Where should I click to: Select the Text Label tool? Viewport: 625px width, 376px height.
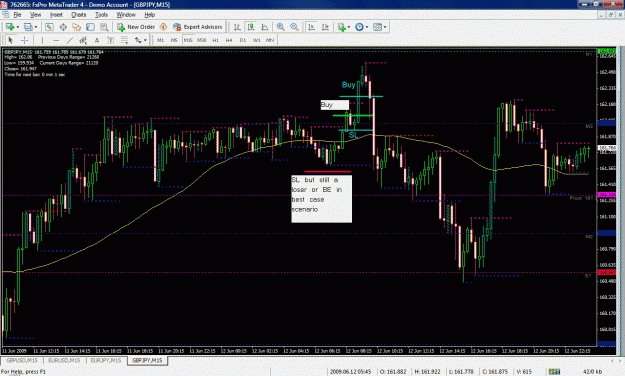110,40
